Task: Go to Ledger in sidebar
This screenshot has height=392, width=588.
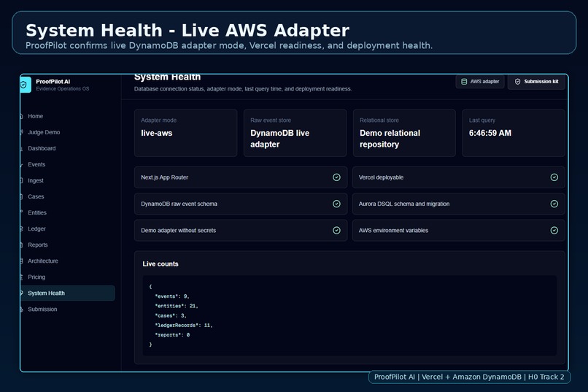Action: pos(36,228)
